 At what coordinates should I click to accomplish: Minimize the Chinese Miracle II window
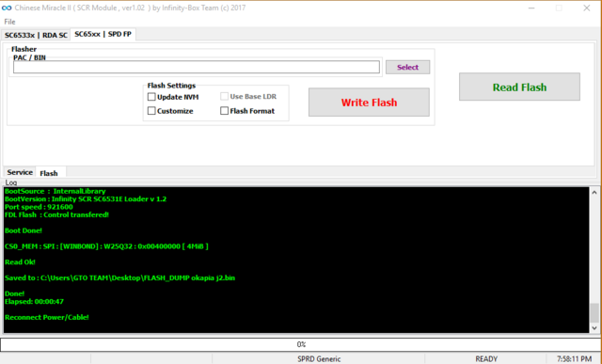tap(531, 8)
